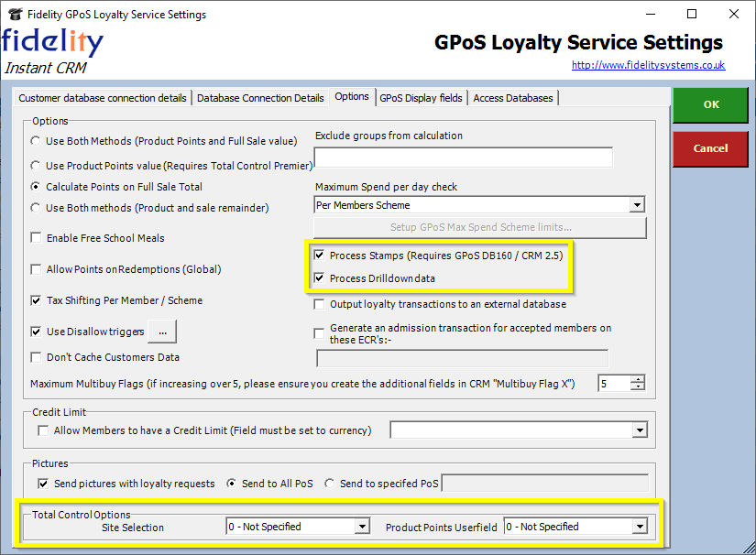Decrease Maximum Multibuy Flags value
This screenshot has height=555, width=756.
(x=638, y=386)
